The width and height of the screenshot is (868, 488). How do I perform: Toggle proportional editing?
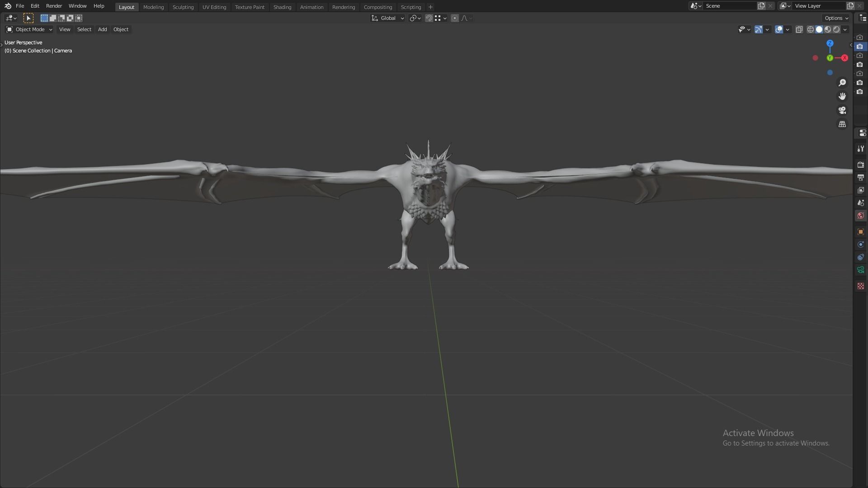[x=455, y=18]
